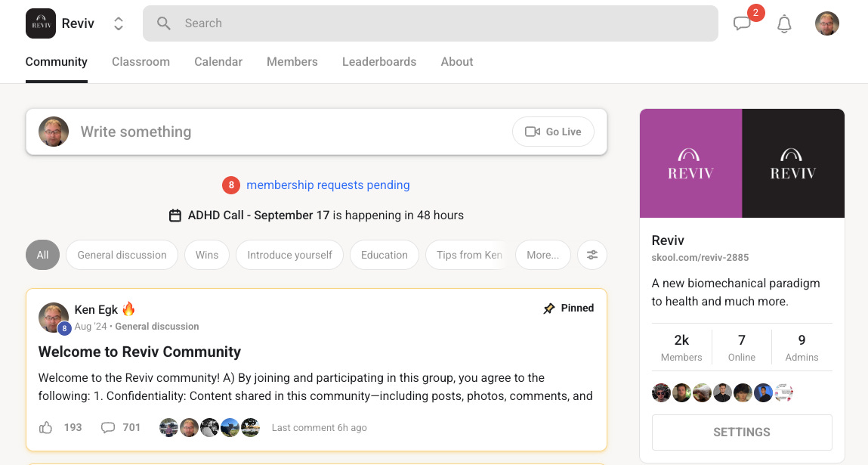This screenshot has width=868, height=465.
Task: Open ADHD Call - September 17 event
Action: tap(258, 215)
